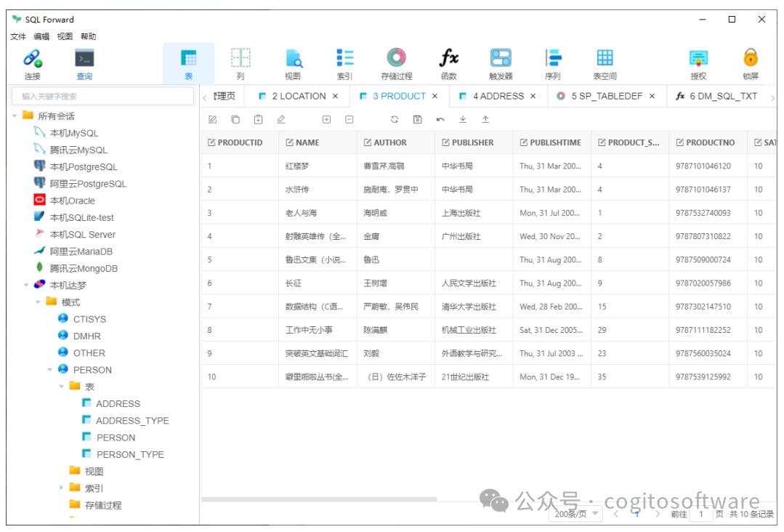784x532 pixels.
Task: Click the page number jump field
Action: [x=701, y=514]
